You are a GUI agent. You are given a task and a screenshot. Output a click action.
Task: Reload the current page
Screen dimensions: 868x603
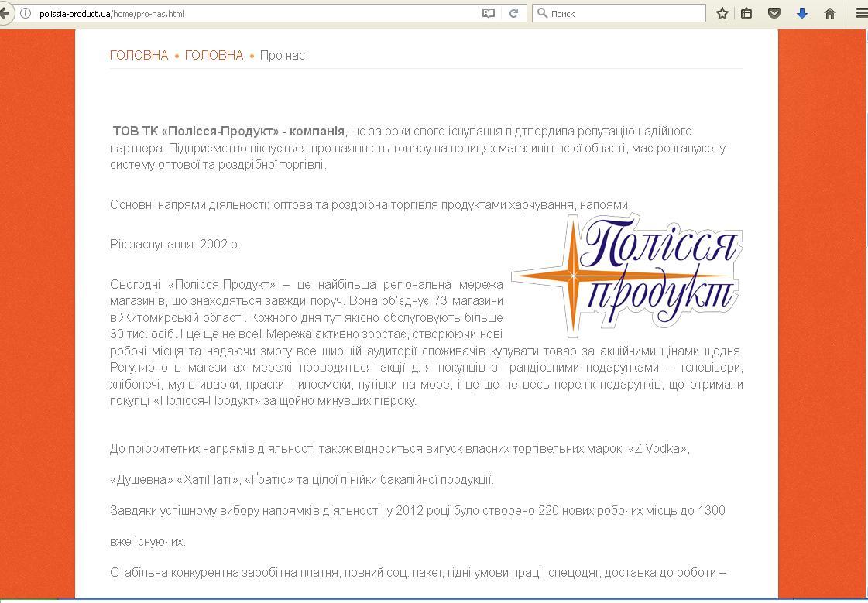coord(513,13)
